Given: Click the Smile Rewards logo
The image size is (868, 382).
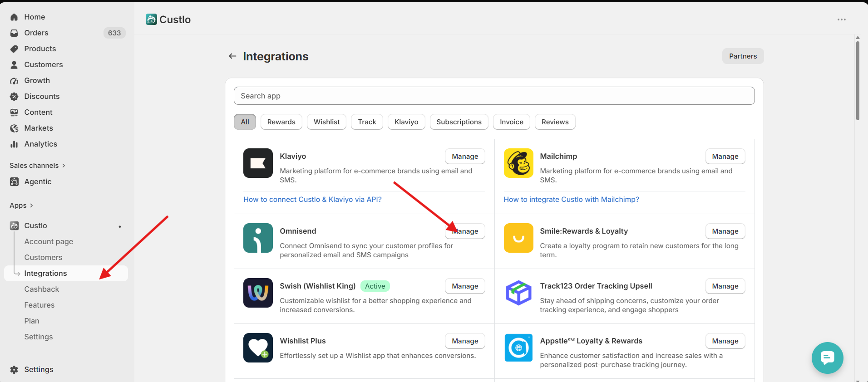Looking at the screenshot, I should point(518,238).
